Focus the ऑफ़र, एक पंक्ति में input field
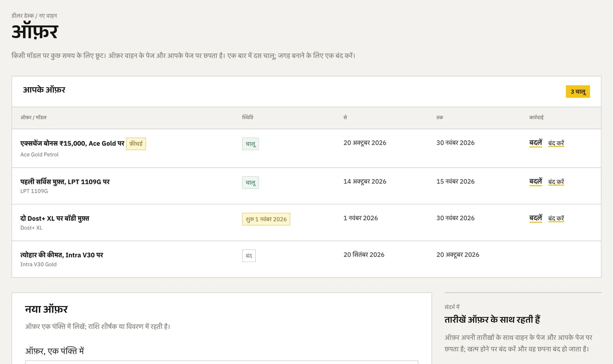This screenshot has height=364, width=613. 222,362
